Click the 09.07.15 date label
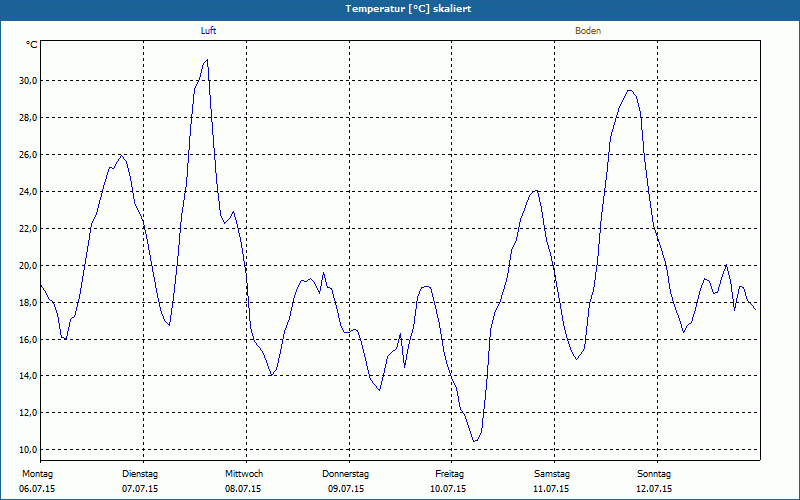 346,489
